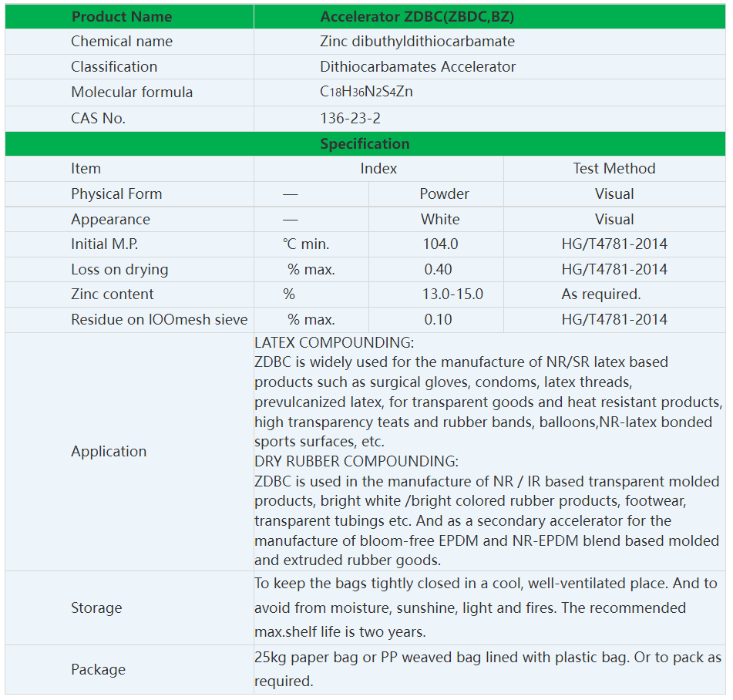Click the 'Storage' row label
The image size is (733, 700).
(96, 608)
